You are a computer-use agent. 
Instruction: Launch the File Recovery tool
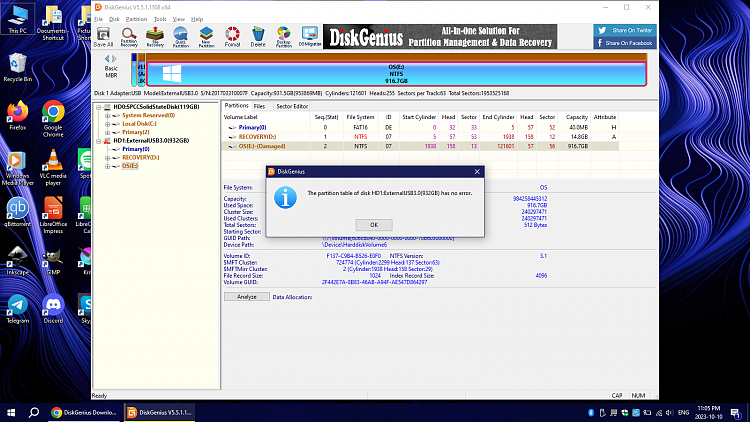(x=155, y=37)
